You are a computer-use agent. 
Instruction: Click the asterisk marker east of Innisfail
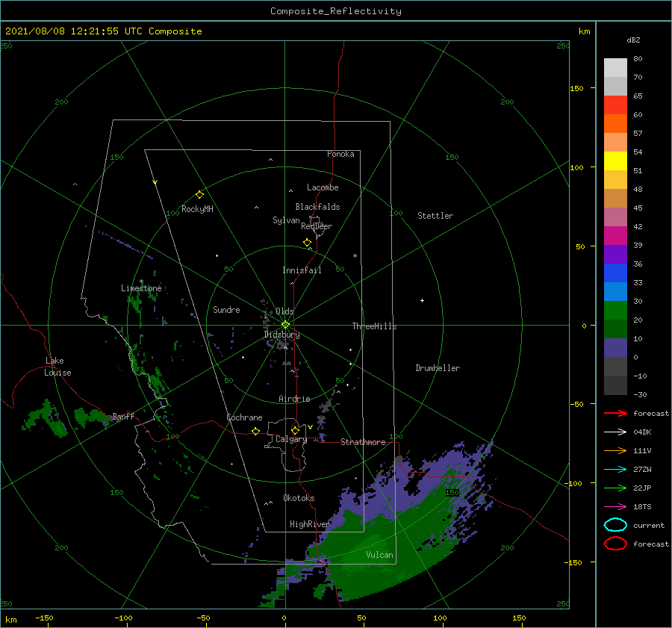coord(355,256)
